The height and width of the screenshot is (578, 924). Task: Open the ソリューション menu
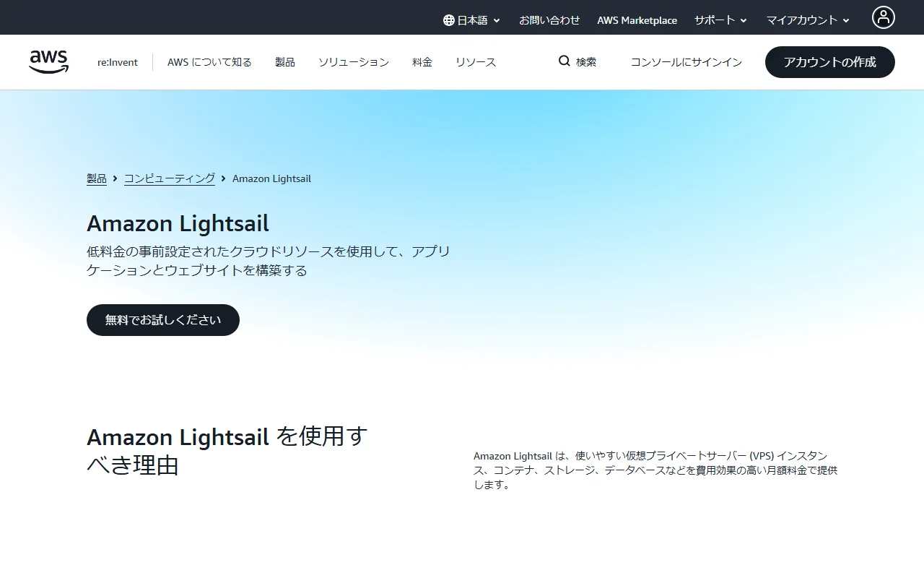(x=354, y=62)
